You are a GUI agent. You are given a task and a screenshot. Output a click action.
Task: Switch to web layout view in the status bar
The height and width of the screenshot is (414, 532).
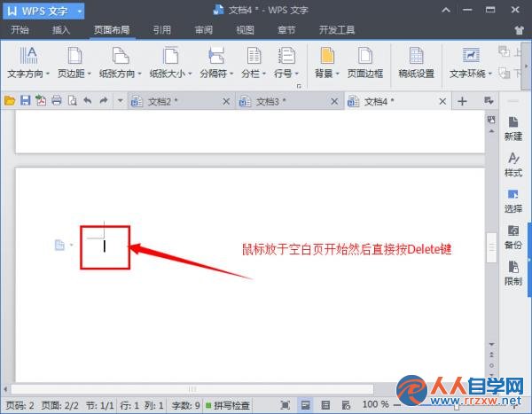point(346,405)
